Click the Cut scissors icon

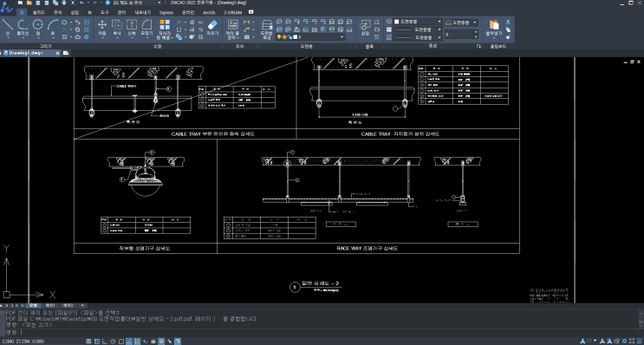tap(508, 22)
